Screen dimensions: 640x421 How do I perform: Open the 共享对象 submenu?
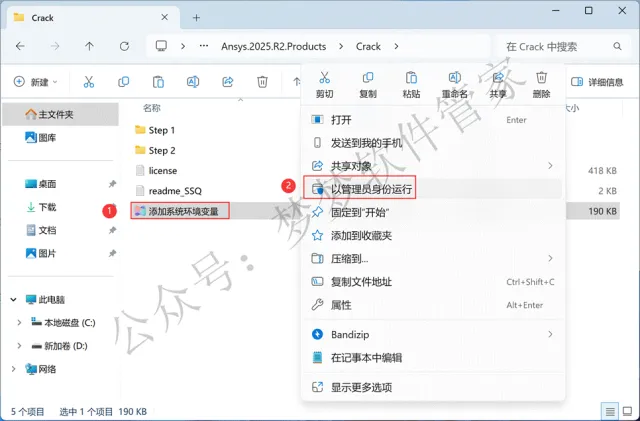tap(433, 166)
